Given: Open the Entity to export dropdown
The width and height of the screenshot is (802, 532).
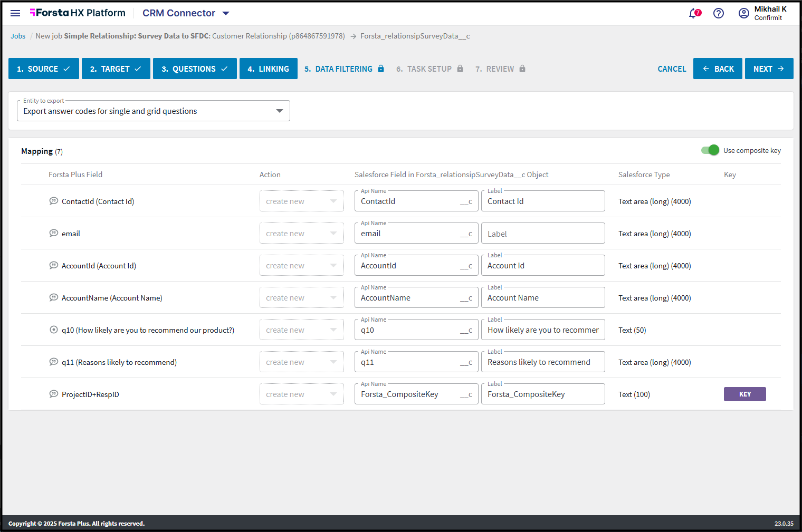Looking at the screenshot, I should 154,111.
